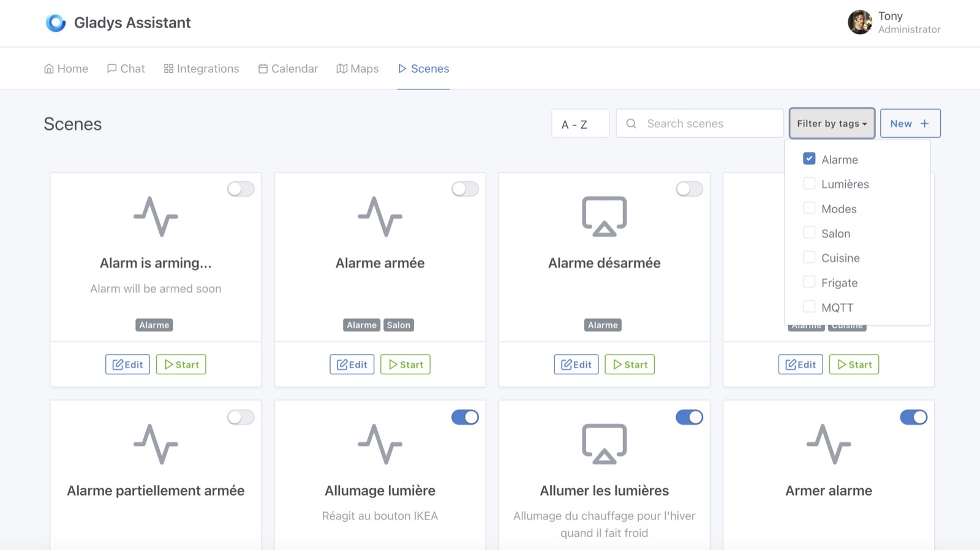Viewport: 980px width, 550px height.
Task: Select the Frigate tag in filter list
Action: tap(809, 282)
